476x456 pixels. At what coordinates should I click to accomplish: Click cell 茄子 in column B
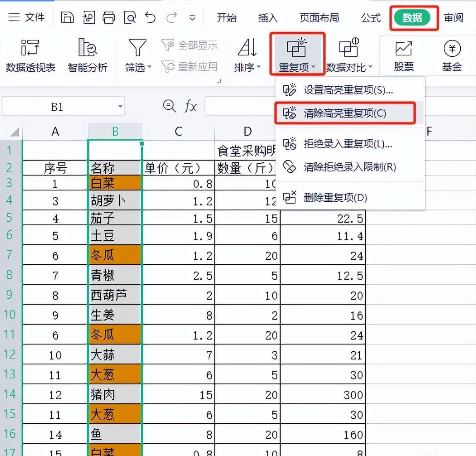[115, 218]
